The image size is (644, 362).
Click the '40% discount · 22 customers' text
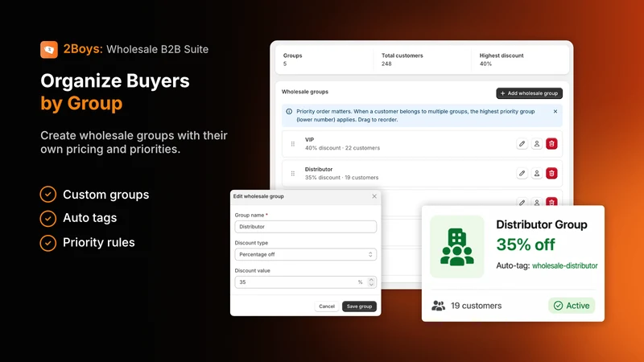342,148
